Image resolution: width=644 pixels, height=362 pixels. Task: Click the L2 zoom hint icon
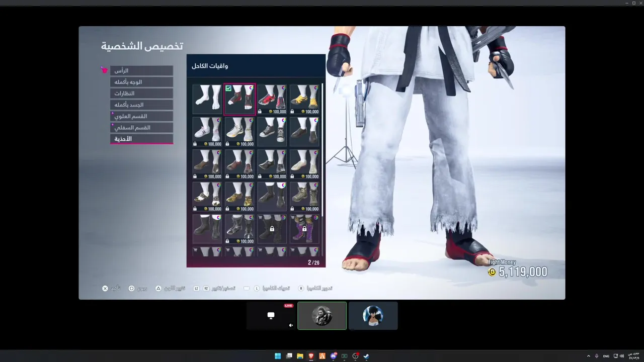(196, 289)
